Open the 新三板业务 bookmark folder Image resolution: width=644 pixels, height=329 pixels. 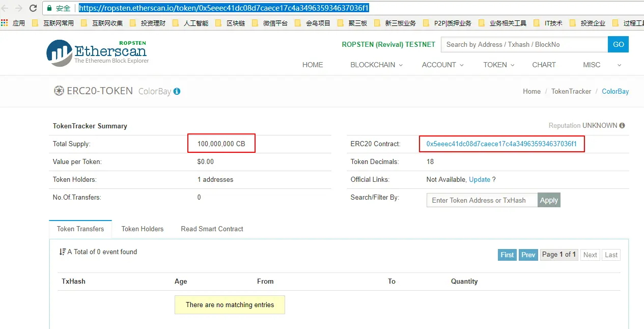[395, 23]
